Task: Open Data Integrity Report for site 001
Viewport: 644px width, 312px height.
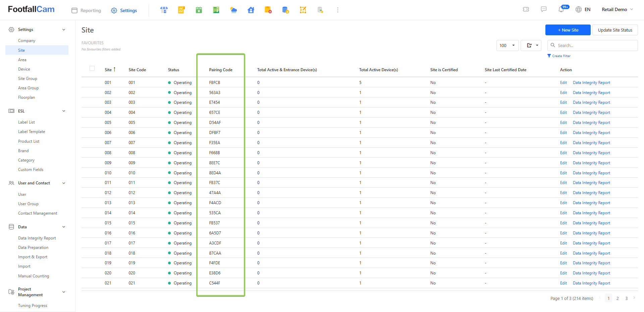Action: 591,83
